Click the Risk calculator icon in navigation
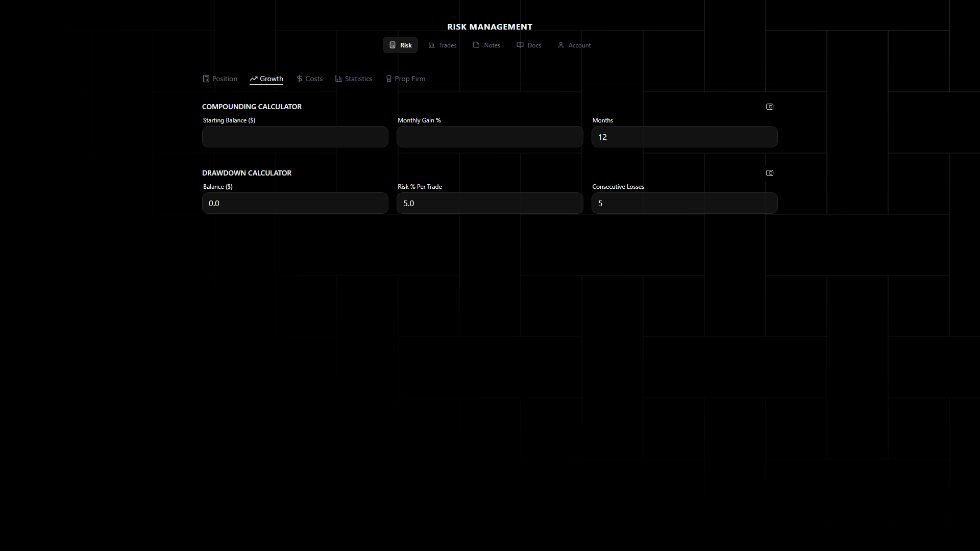Image resolution: width=980 pixels, height=551 pixels. [x=393, y=45]
